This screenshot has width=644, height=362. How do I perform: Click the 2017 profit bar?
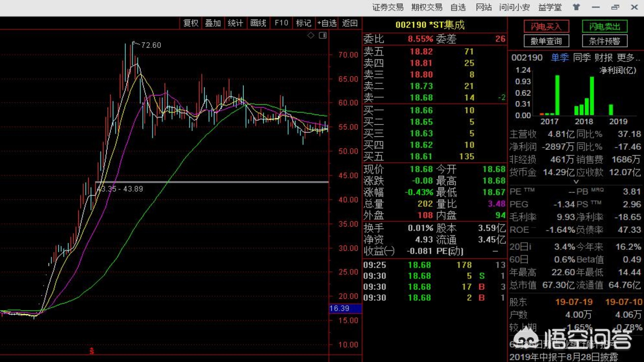click(557, 95)
